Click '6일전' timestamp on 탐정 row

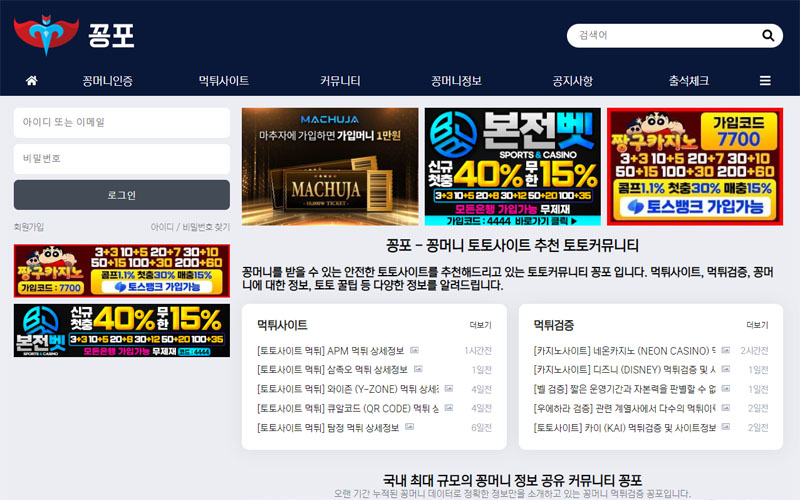coord(481,428)
